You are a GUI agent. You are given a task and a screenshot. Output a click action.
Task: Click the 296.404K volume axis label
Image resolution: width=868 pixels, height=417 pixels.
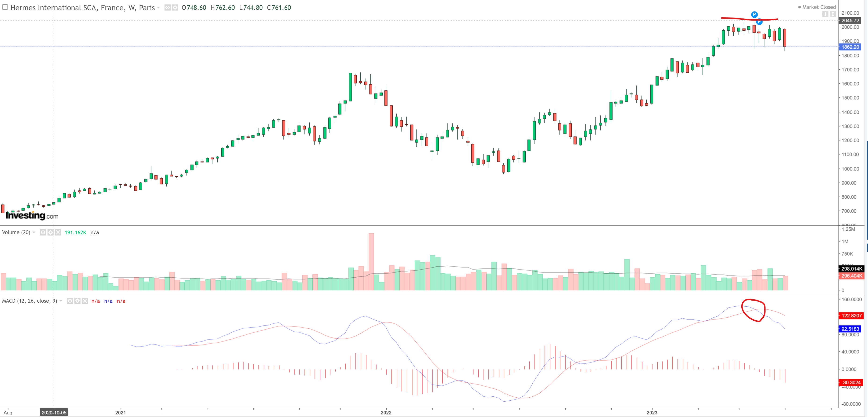(x=851, y=276)
